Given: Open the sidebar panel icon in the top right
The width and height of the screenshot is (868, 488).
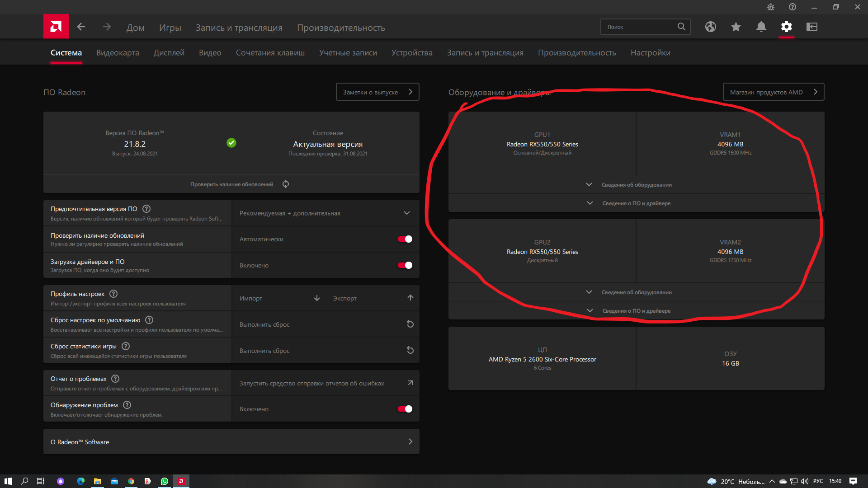Looking at the screenshot, I should 812,27.
